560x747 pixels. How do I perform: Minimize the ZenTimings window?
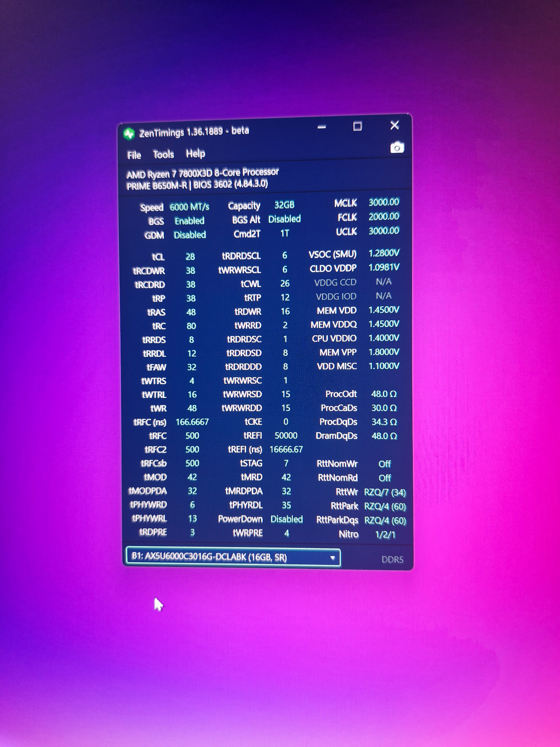click(x=322, y=127)
